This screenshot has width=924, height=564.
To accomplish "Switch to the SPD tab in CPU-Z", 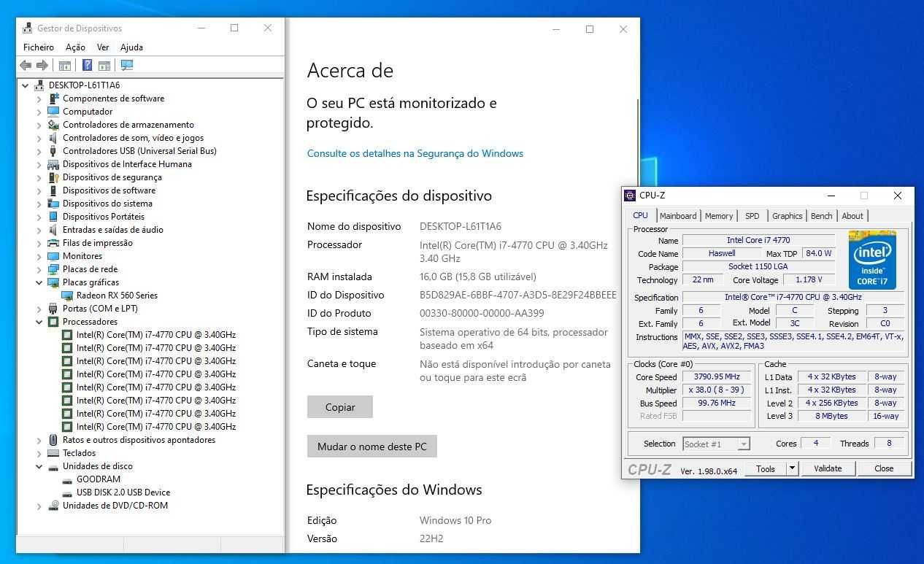I will coord(752,216).
